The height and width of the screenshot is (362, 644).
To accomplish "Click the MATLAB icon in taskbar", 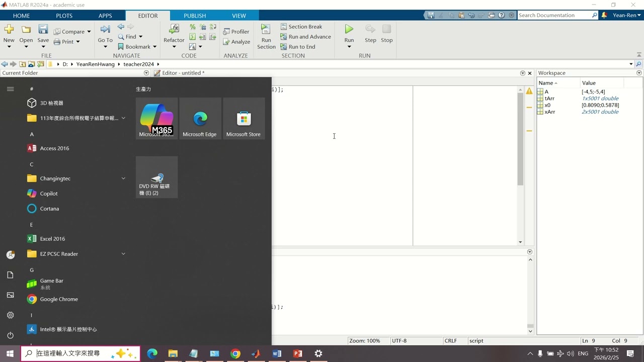I will (x=256, y=353).
